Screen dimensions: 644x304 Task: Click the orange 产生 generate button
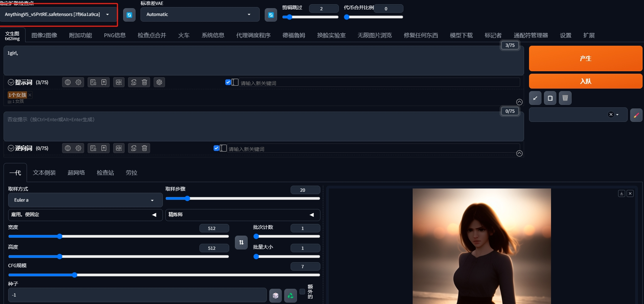[585, 58]
